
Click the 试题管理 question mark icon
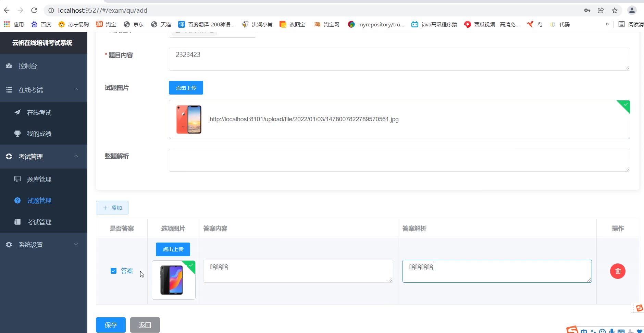click(17, 200)
